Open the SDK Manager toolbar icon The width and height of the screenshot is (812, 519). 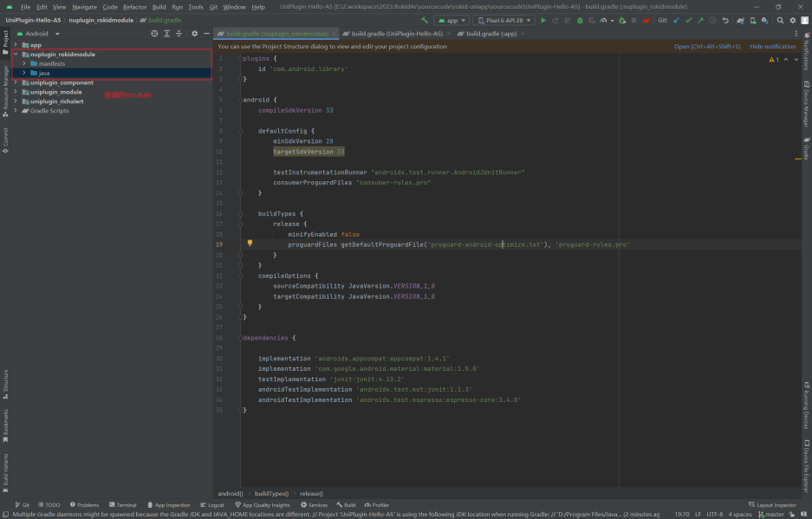pos(765,20)
